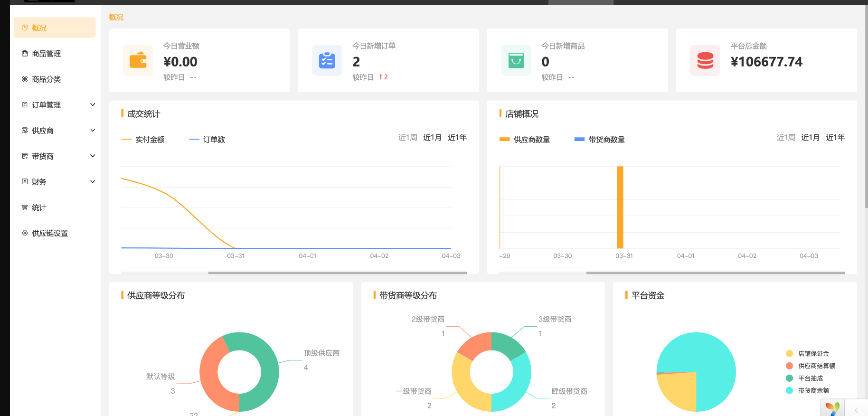Click the 商品分类 sidebar icon
The image size is (868, 416).
(x=25, y=79)
